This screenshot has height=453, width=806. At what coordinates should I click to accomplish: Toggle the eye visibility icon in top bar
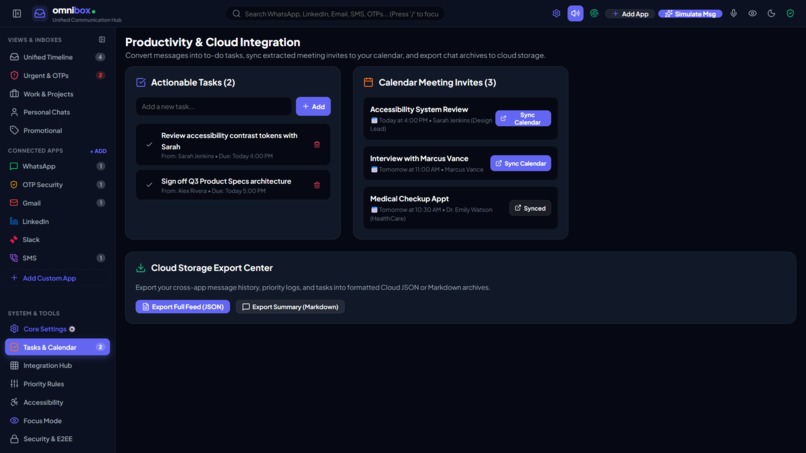click(753, 14)
